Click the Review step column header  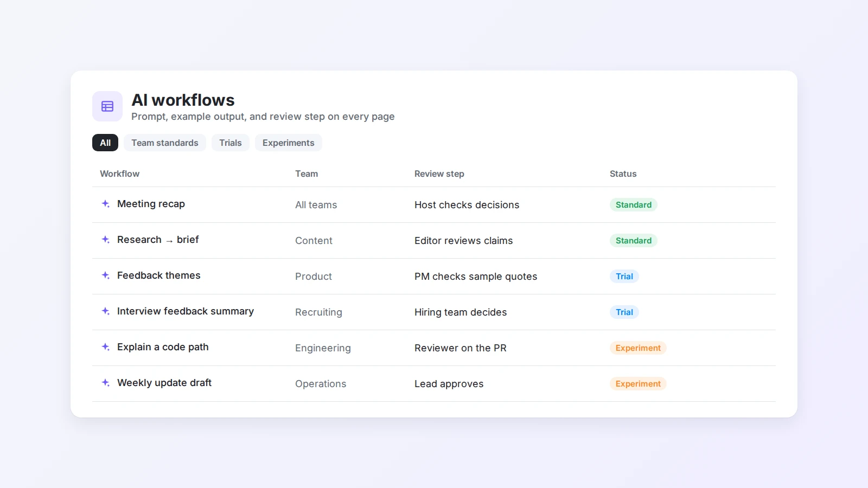[439, 174]
